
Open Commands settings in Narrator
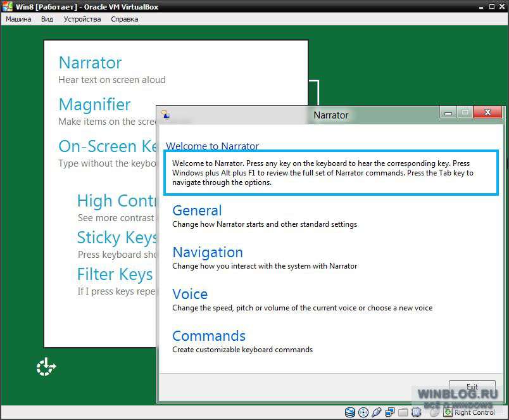(x=209, y=336)
